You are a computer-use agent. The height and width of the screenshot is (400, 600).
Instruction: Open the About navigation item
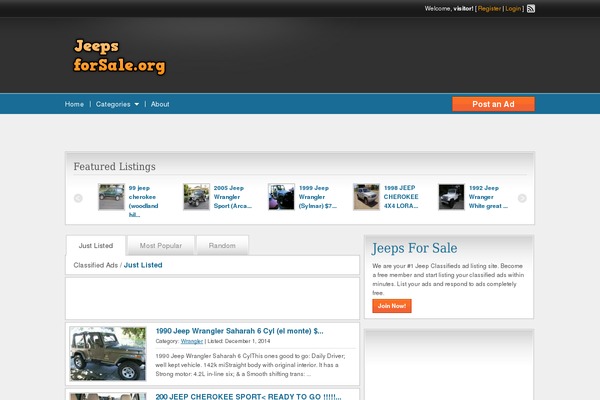160,104
